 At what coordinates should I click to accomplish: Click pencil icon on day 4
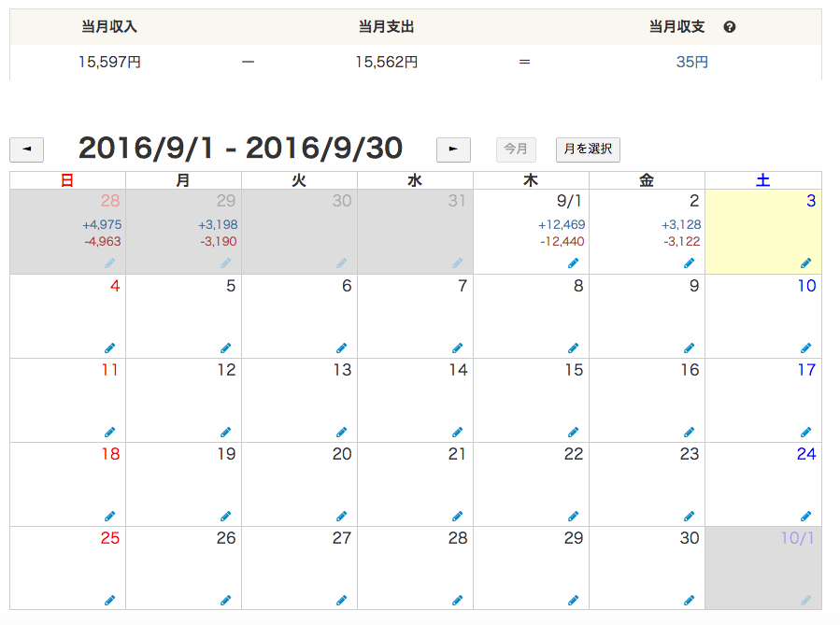pos(110,348)
